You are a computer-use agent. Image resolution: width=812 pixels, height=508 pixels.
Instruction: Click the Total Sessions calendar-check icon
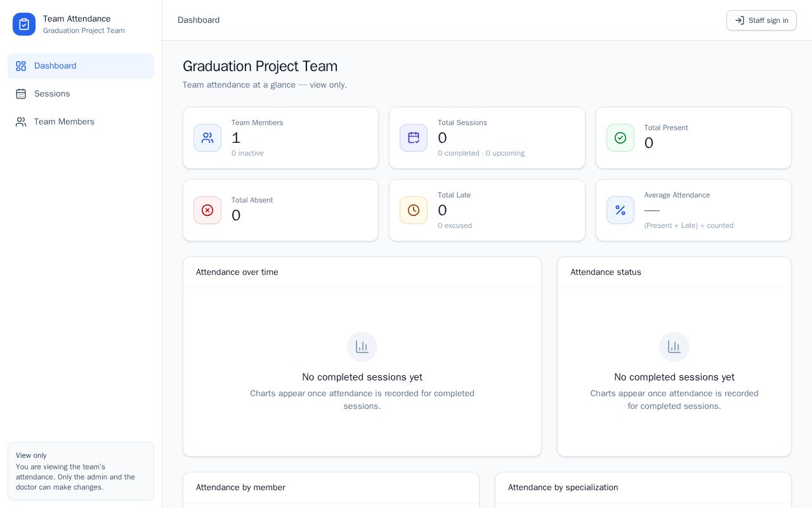pyautogui.click(x=414, y=138)
